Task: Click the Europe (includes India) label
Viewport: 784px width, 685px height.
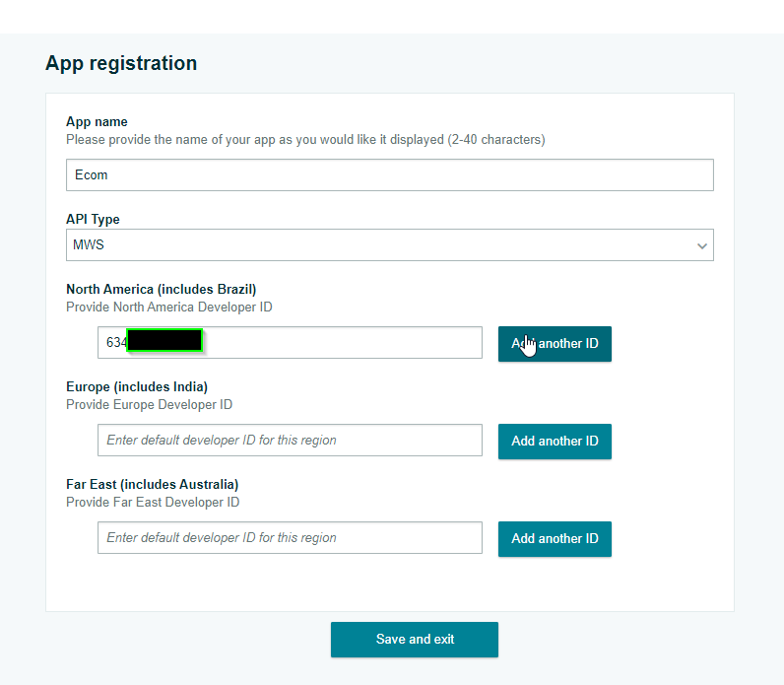Action: 137,386
